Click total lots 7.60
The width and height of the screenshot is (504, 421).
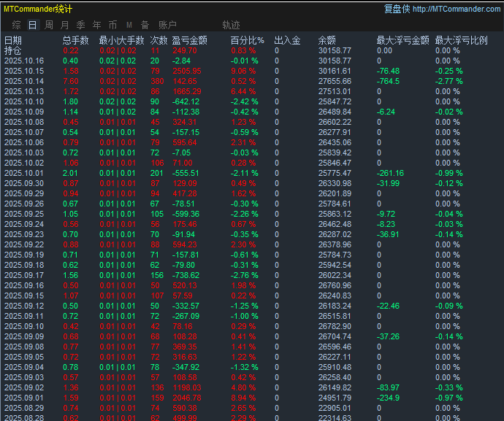pos(71,81)
